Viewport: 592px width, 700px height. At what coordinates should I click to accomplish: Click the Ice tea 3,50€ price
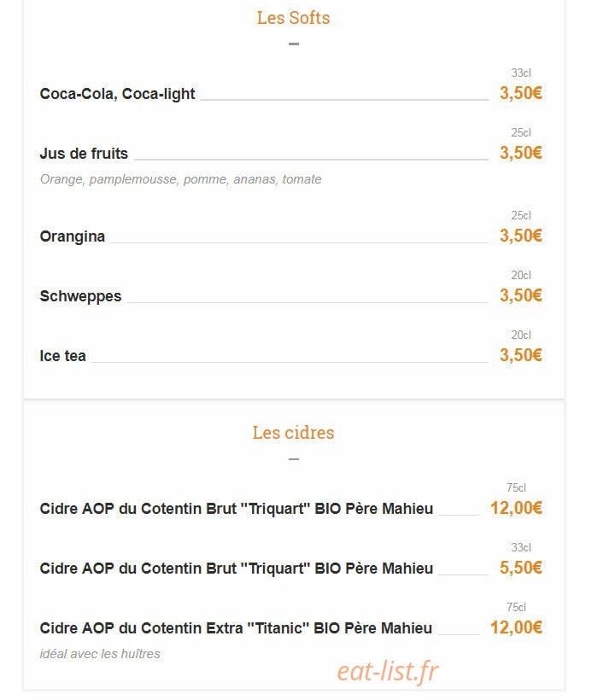(520, 355)
